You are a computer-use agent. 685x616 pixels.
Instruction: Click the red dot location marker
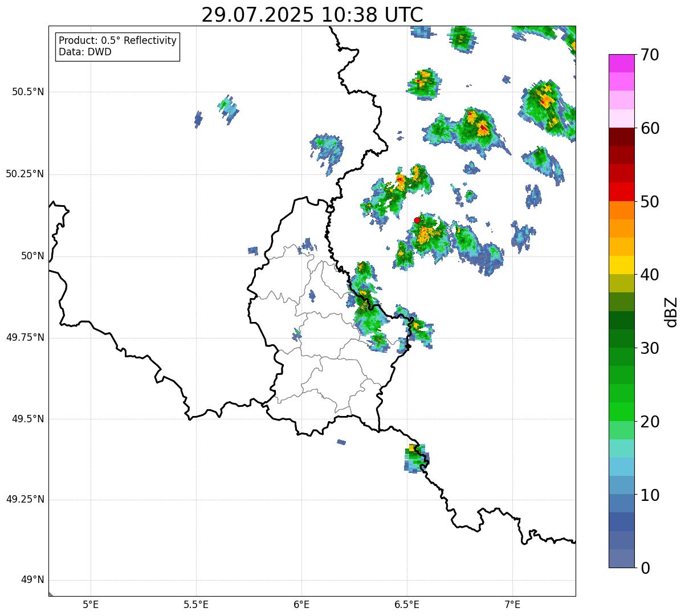pos(417,220)
